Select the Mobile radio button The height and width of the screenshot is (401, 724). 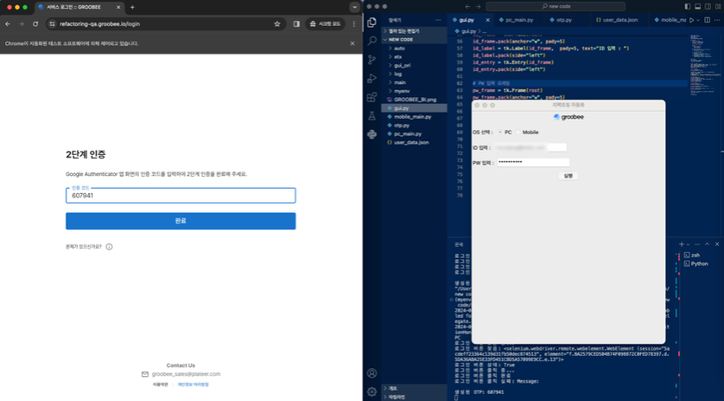click(518, 132)
